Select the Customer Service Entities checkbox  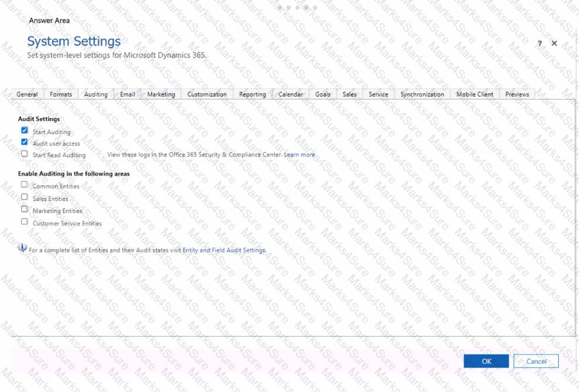click(24, 222)
